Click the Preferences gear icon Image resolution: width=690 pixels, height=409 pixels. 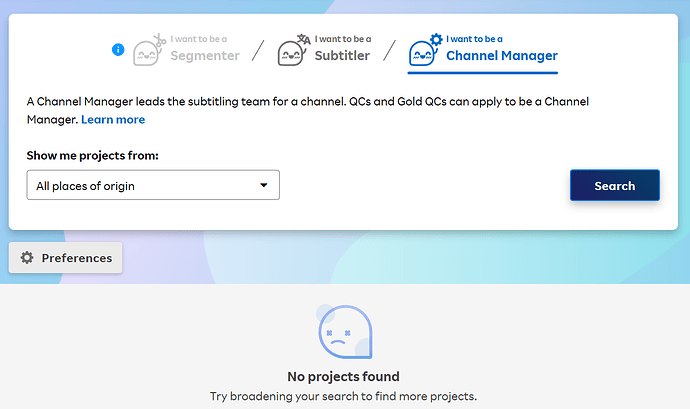click(x=27, y=258)
